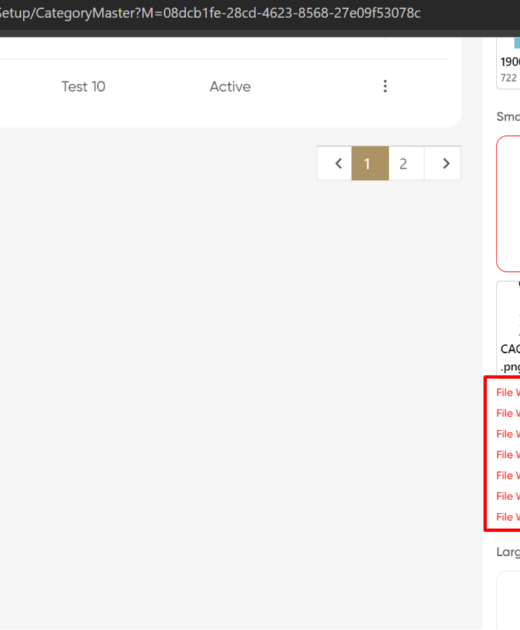Switch to page 2 in pagination

pyautogui.click(x=403, y=164)
